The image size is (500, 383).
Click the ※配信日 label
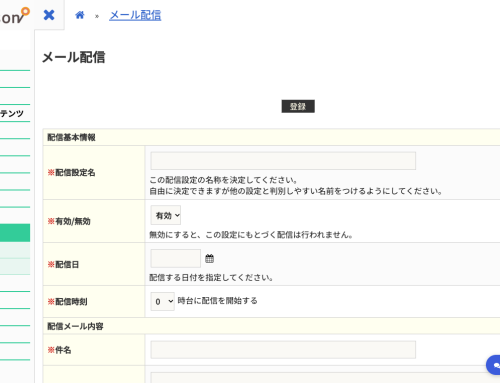pyautogui.click(x=63, y=264)
